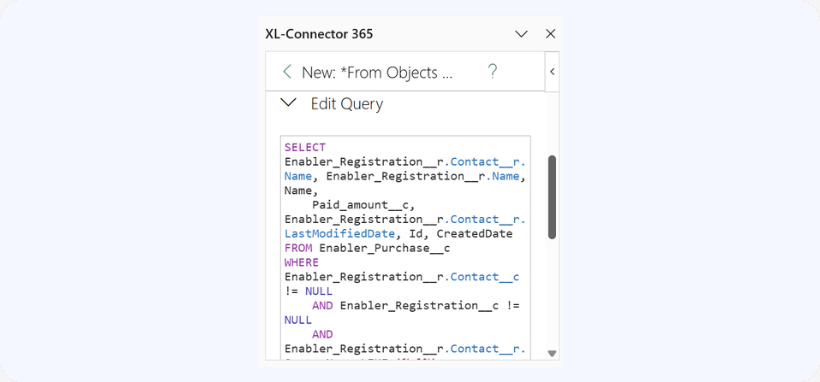Click the back arrow beside New: *From Objects
This screenshot has width=820, height=382.
[287, 72]
